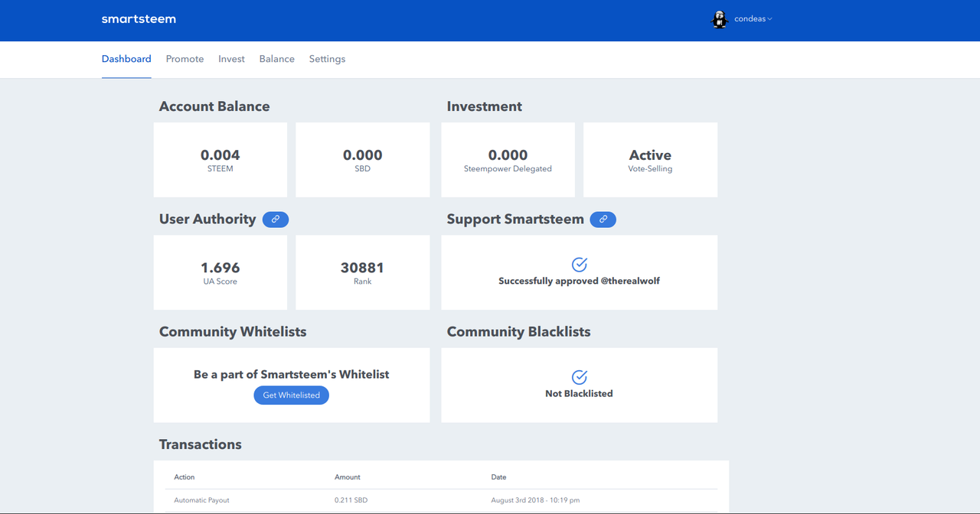Click the checkmark icon above Not Blacklisted
980x514 pixels.
[x=580, y=377]
